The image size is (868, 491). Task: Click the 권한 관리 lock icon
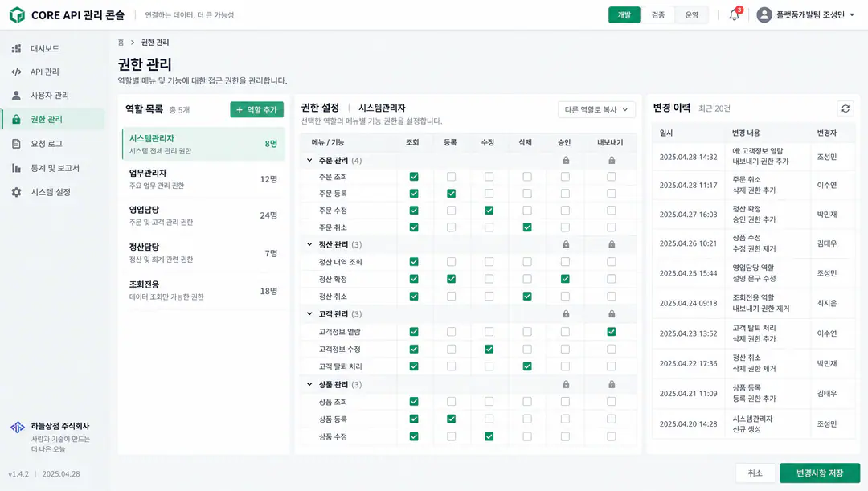[17, 119]
